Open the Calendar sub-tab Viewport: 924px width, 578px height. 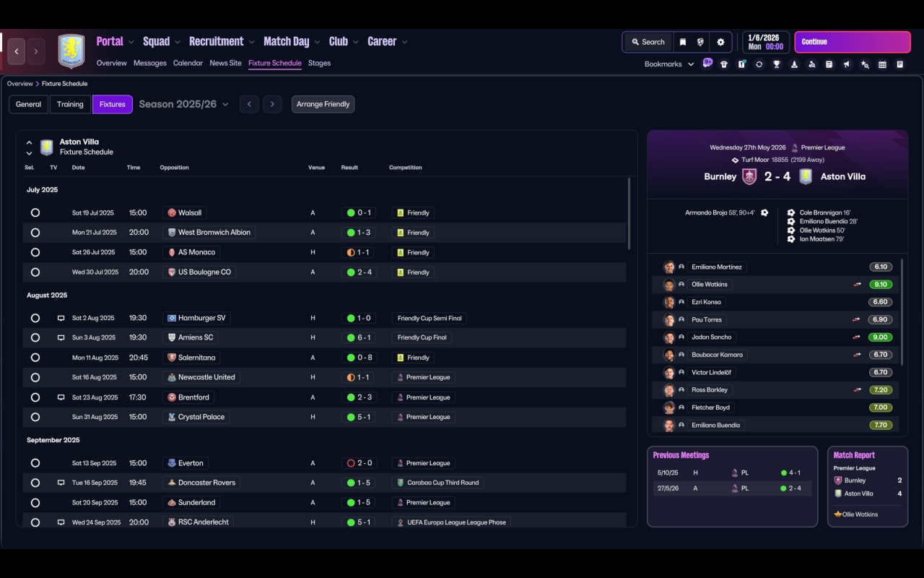[188, 63]
